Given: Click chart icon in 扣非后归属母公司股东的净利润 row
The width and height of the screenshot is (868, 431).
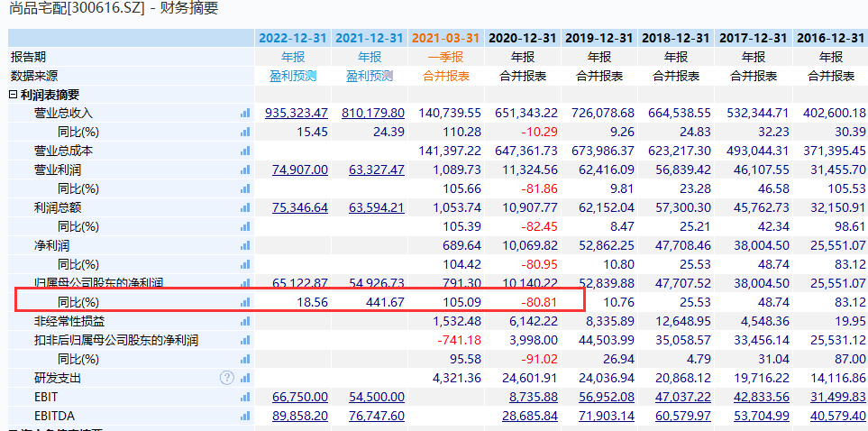Looking at the screenshot, I should (245, 340).
